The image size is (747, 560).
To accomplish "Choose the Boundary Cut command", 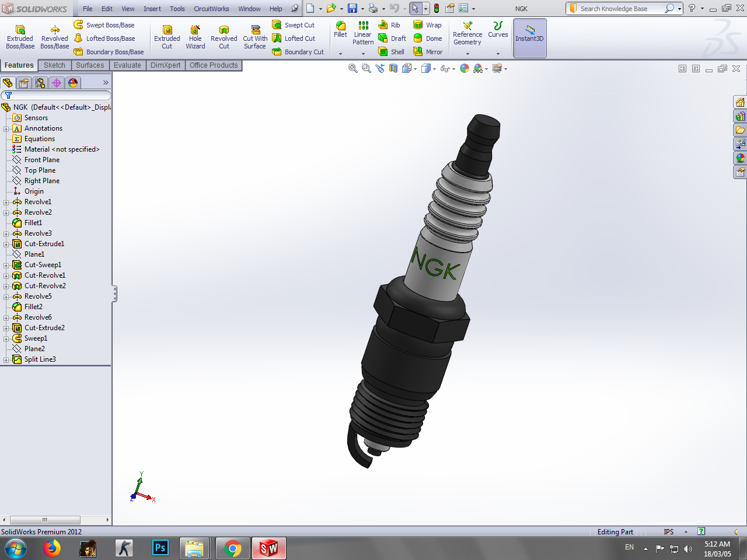I will pyautogui.click(x=298, y=52).
